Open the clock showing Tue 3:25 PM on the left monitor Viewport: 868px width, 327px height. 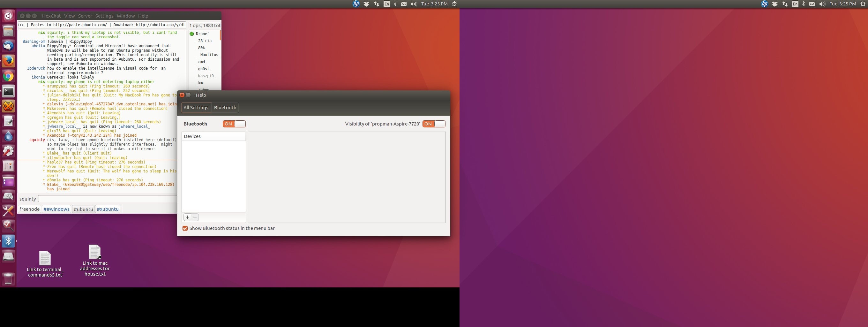pyautogui.click(x=434, y=4)
